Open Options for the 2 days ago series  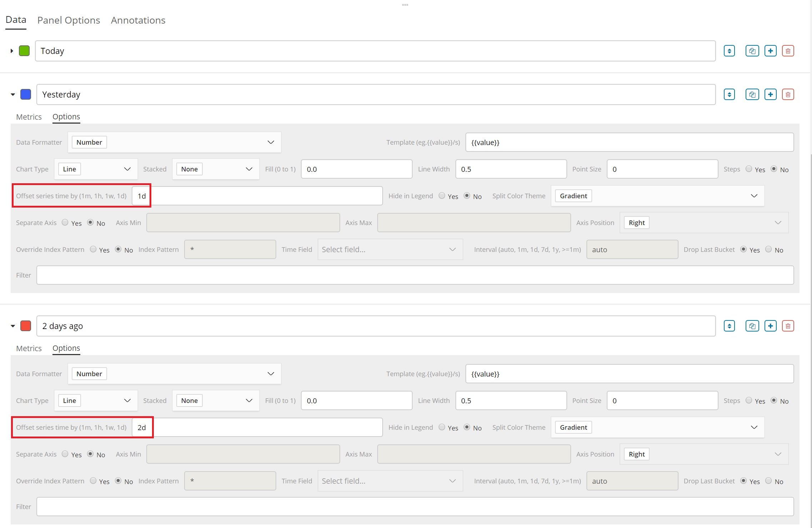66,348
